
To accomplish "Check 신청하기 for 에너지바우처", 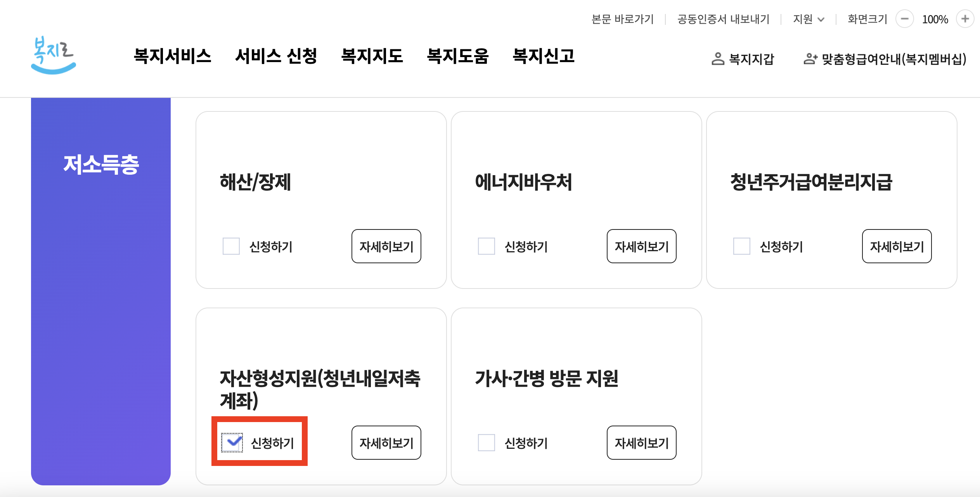I will [486, 246].
